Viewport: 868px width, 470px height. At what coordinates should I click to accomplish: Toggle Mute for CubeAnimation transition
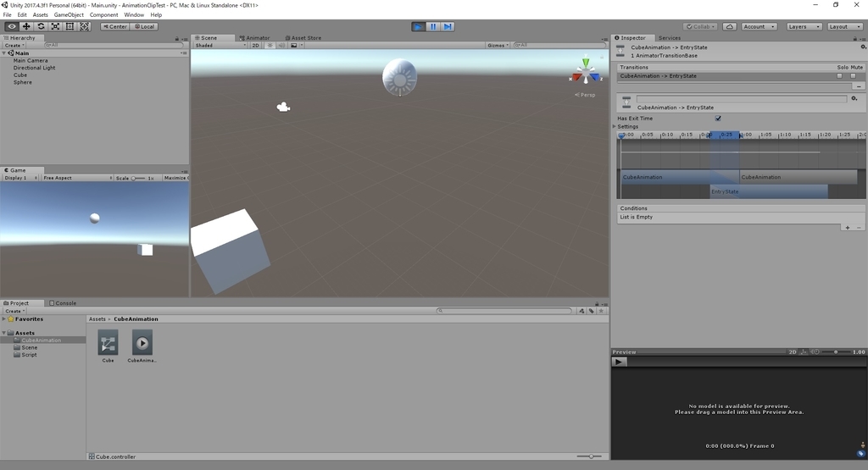[853, 75]
